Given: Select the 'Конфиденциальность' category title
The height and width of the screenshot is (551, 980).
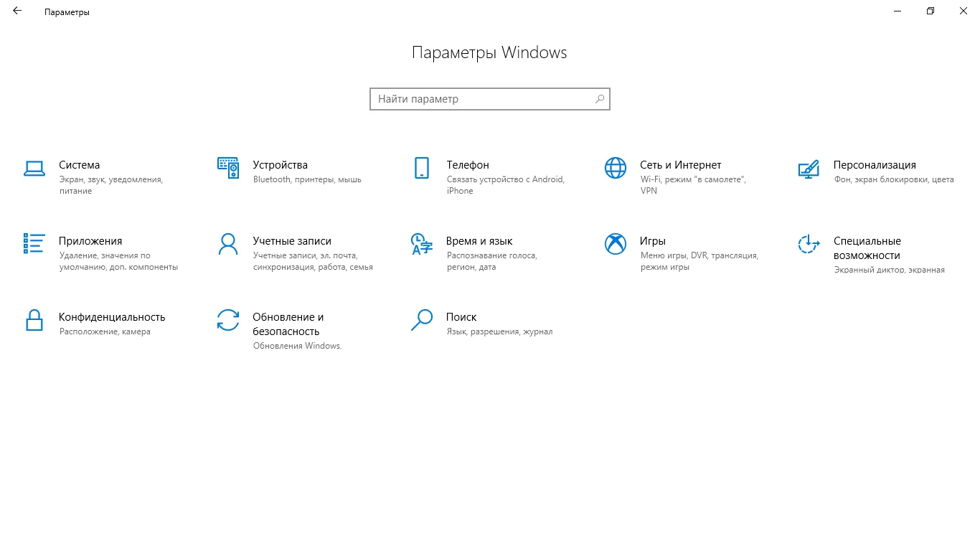Looking at the screenshot, I should 112,317.
